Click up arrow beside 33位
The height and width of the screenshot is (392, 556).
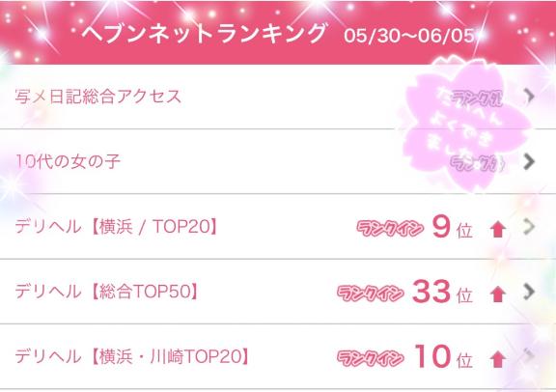point(498,294)
